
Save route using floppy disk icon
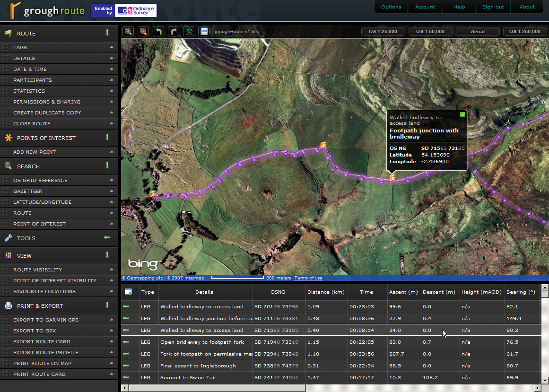(204, 32)
